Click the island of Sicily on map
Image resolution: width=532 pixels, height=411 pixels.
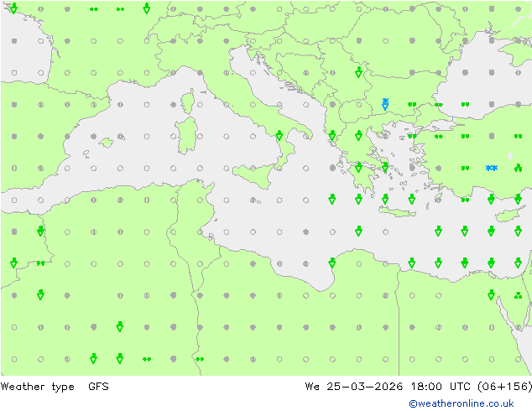(253, 174)
